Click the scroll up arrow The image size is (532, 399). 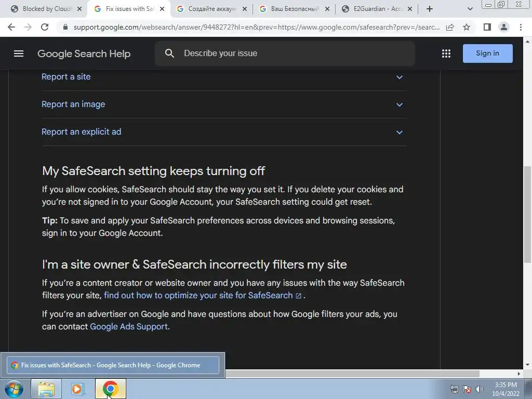point(527,42)
